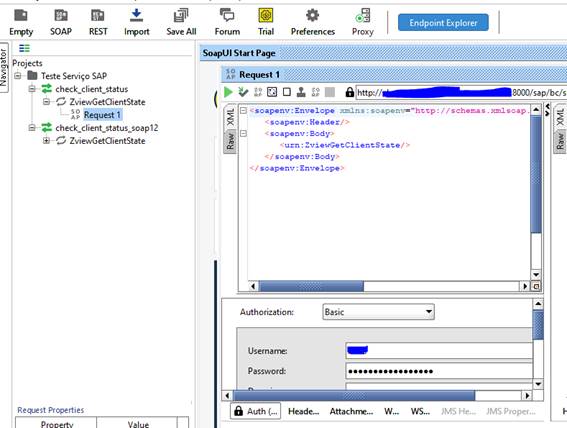
Task: Click the SOAP project toolbar icon
Action: [x=61, y=22]
